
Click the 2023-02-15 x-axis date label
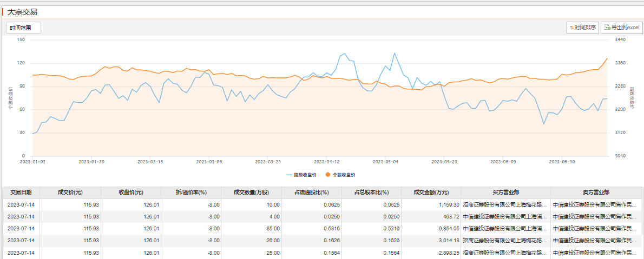click(150, 162)
